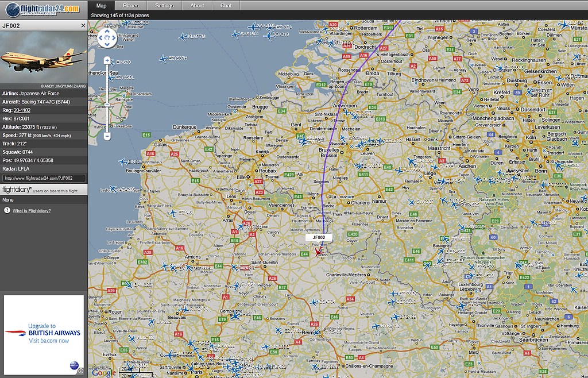Switch to the Settings tab

164,6
